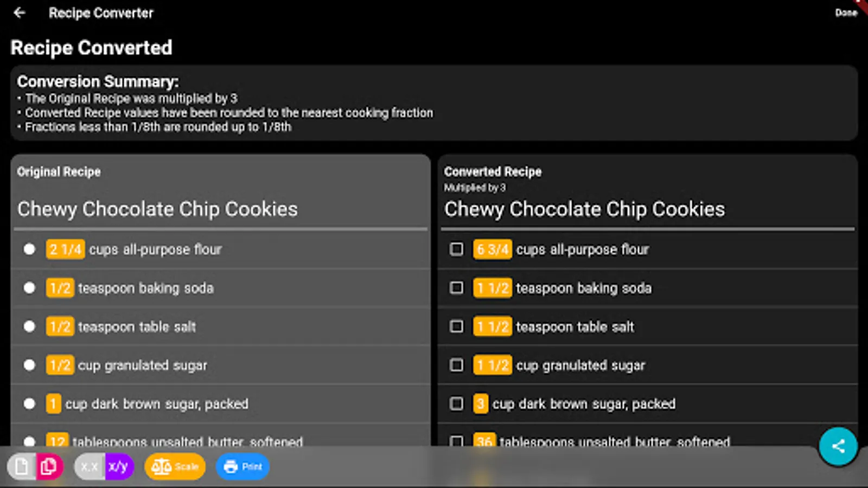The image size is (868, 488).
Task: Go back using the top-left arrow
Action: 20,12
